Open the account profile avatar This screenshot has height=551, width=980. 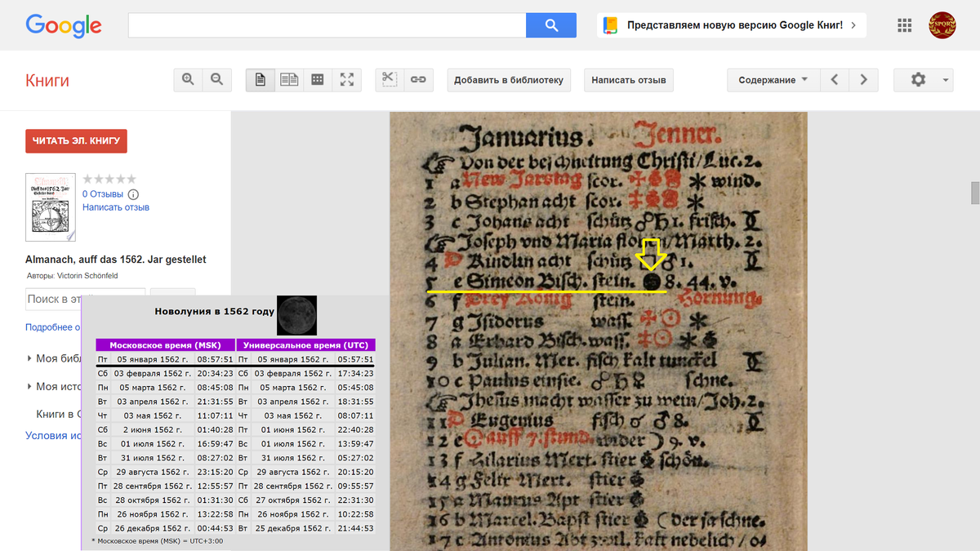(942, 25)
